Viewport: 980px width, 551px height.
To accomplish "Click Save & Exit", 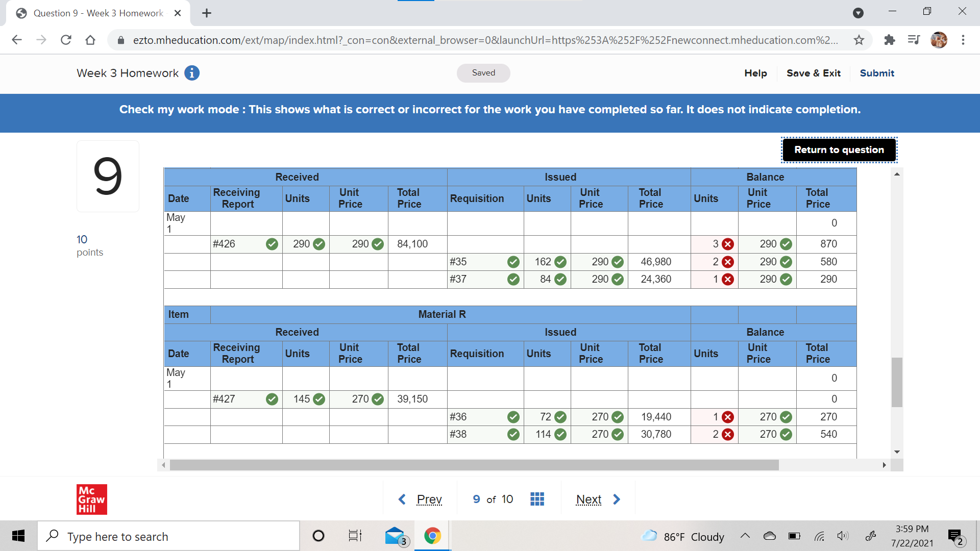I will (x=813, y=73).
